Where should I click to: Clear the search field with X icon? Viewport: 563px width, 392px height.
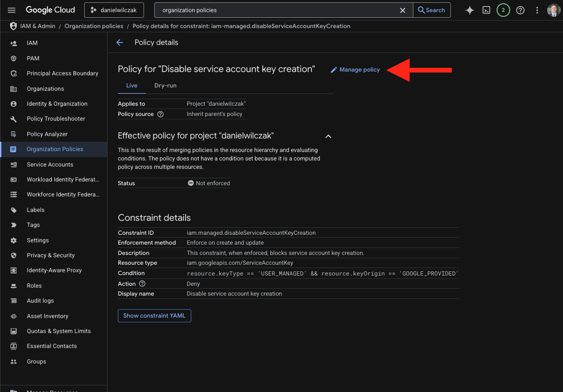[402, 10]
